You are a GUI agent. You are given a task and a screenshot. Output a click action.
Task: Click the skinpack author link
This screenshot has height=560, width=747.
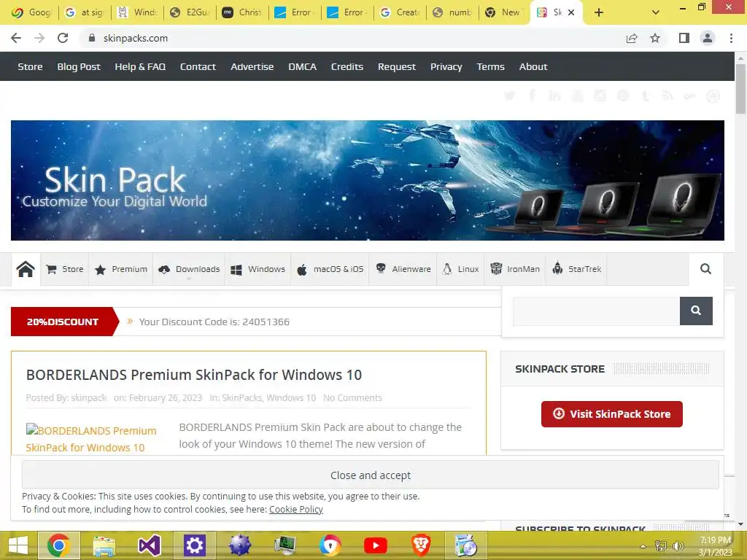[88, 397]
